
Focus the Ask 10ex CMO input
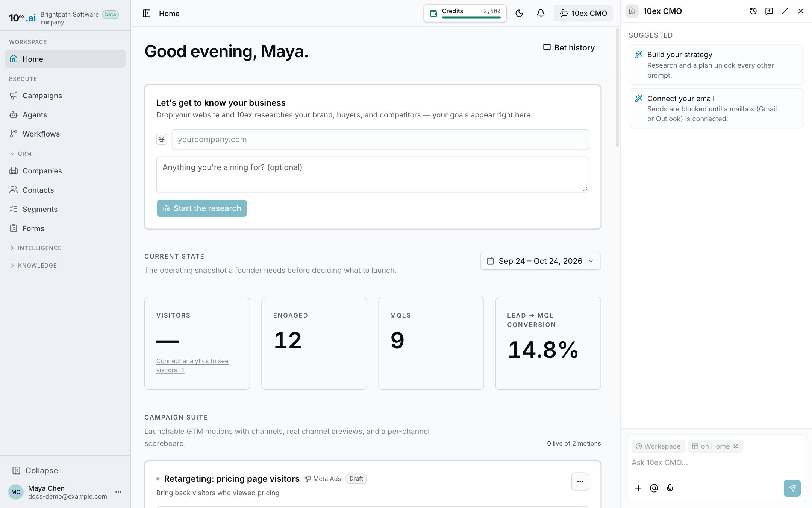pyautogui.click(x=716, y=463)
